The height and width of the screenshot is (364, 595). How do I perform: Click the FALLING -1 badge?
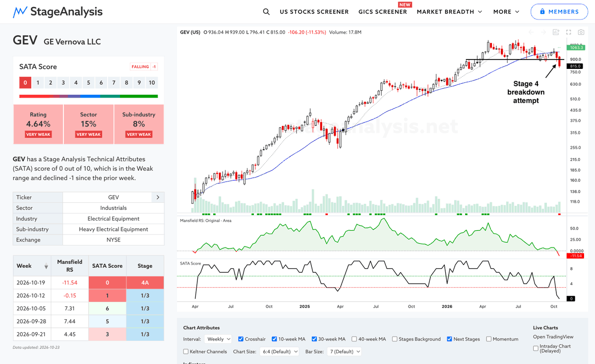pos(144,67)
